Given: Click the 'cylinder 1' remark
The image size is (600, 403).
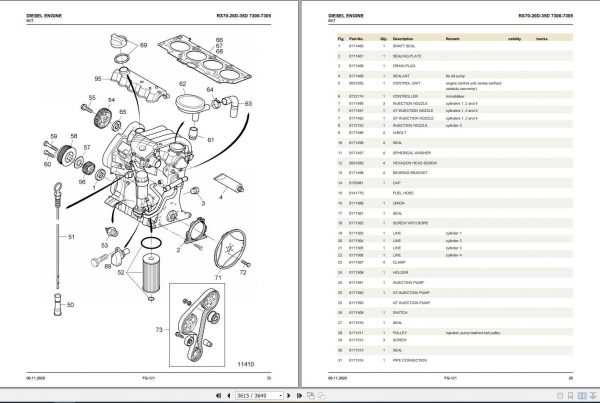Looking at the screenshot, I should (x=454, y=233).
